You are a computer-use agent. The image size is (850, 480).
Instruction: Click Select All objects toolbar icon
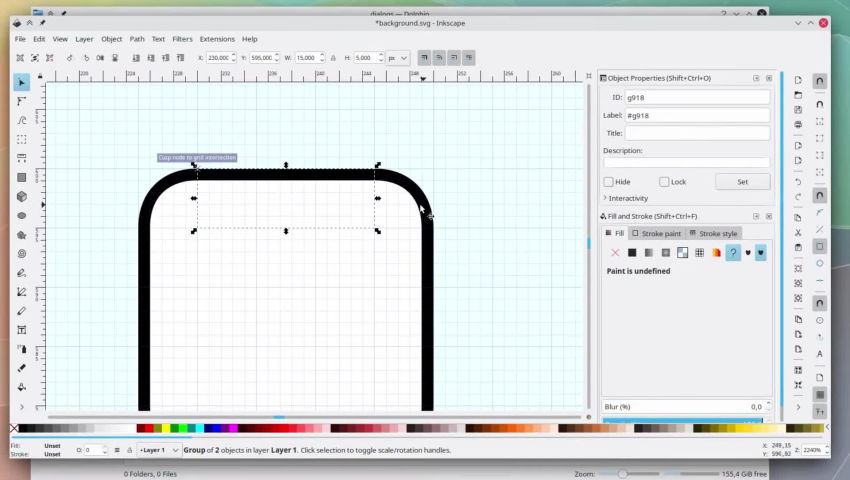point(20,57)
